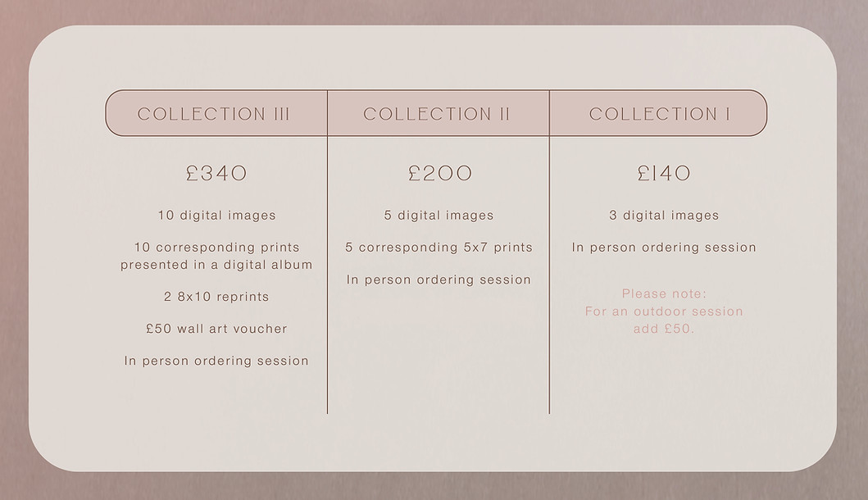The width and height of the screenshot is (868, 500).
Task: Click "5 corresponding 5x7 prints" item
Action: click(439, 248)
